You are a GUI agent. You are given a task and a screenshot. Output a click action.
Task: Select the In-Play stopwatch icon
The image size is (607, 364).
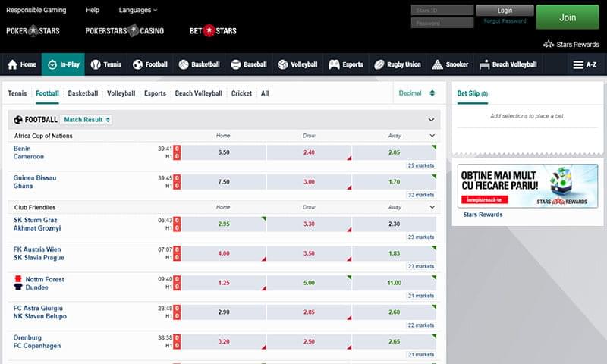[52, 64]
